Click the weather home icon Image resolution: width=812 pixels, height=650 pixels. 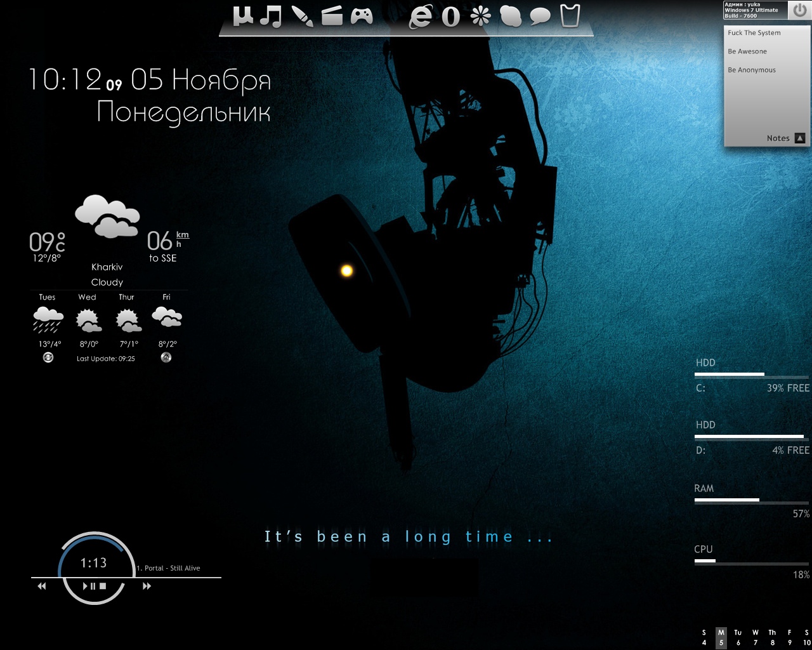tap(166, 357)
